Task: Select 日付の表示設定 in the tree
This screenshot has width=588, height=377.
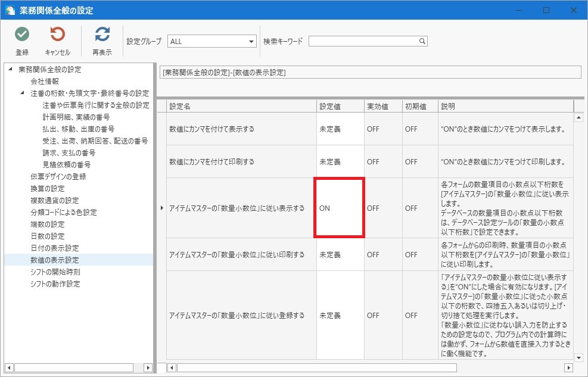Action: pyautogui.click(x=55, y=248)
